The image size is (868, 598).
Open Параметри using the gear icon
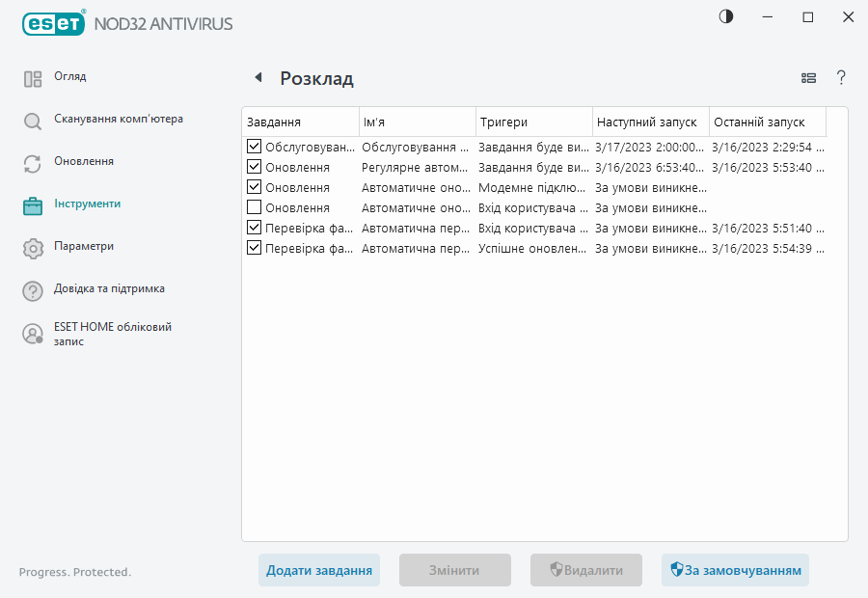[32, 246]
